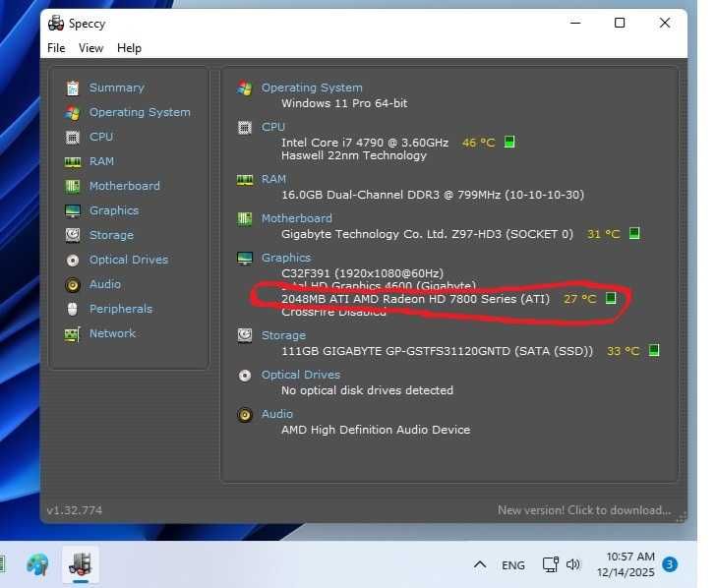Click the Intel Core i7 4790 line
This screenshot has width=716, height=588.
(x=365, y=143)
